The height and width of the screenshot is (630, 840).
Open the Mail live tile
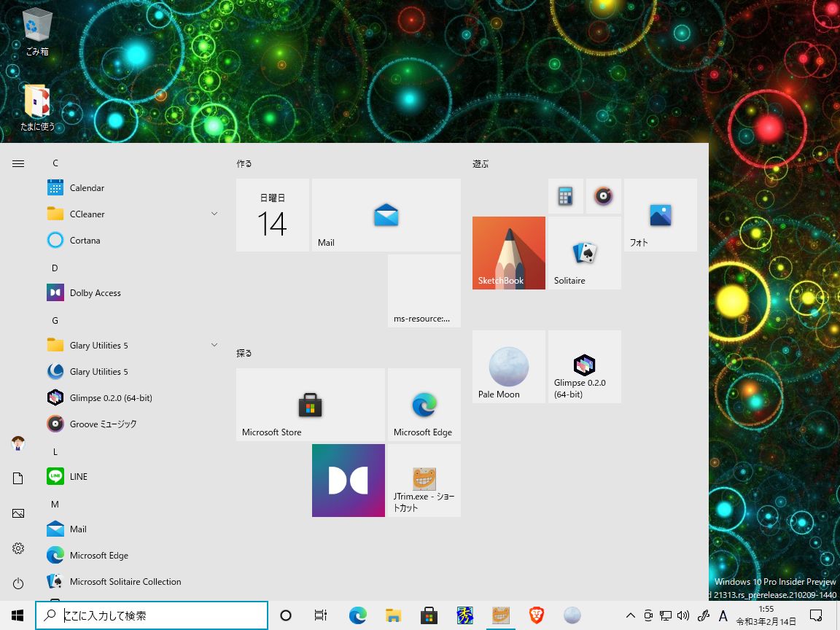[x=386, y=215]
